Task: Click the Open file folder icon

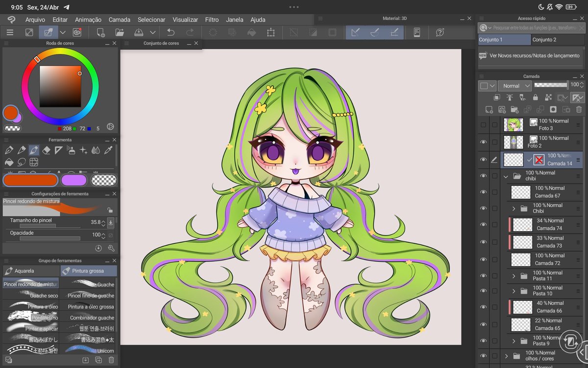Action: point(120,32)
